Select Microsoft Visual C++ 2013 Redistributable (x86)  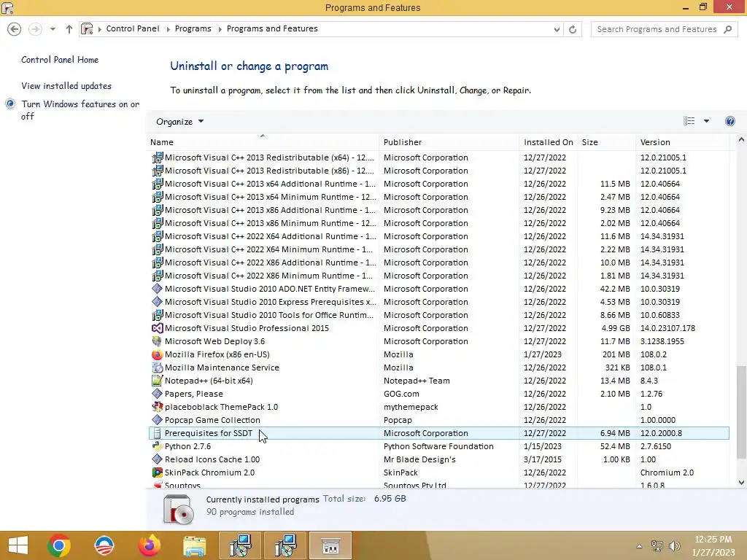(x=438, y=171)
